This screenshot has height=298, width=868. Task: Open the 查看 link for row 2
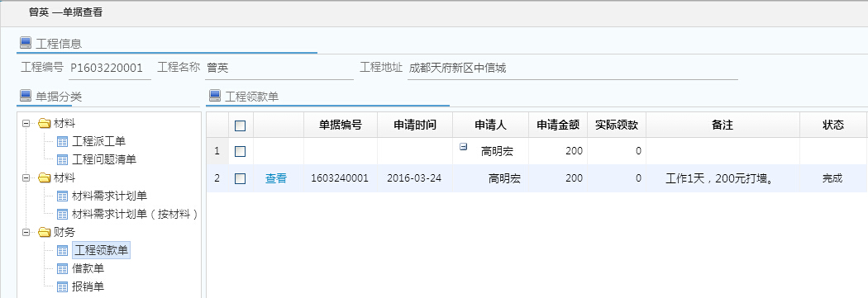click(276, 178)
